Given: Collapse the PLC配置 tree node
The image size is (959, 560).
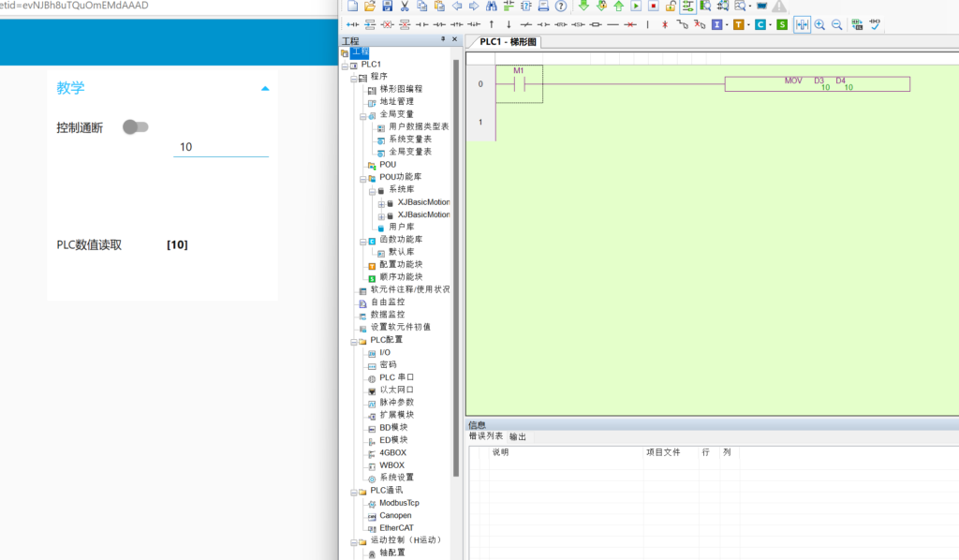Looking at the screenshot, I should tap(354, 342).
